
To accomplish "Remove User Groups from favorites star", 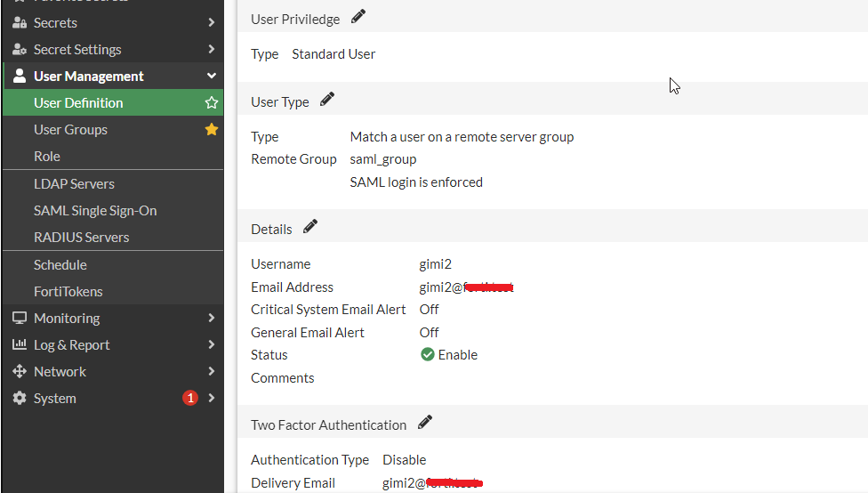I will pos(212,130).
